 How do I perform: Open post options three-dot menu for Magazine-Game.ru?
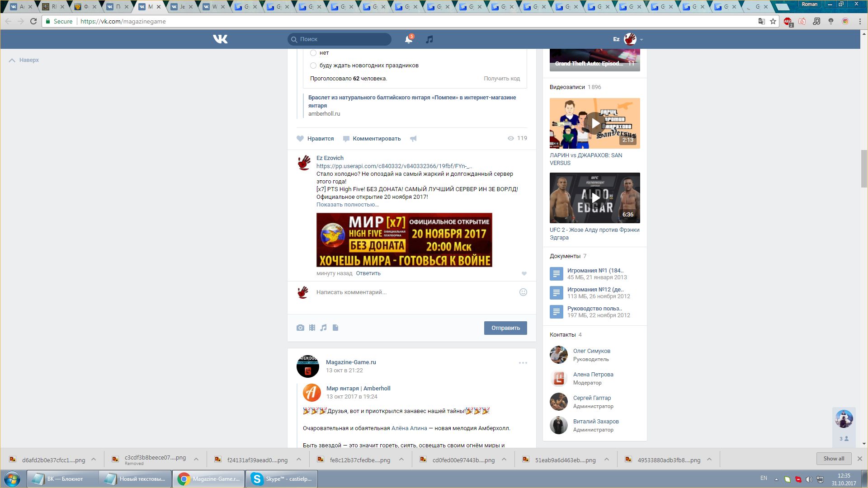[523, 363]
